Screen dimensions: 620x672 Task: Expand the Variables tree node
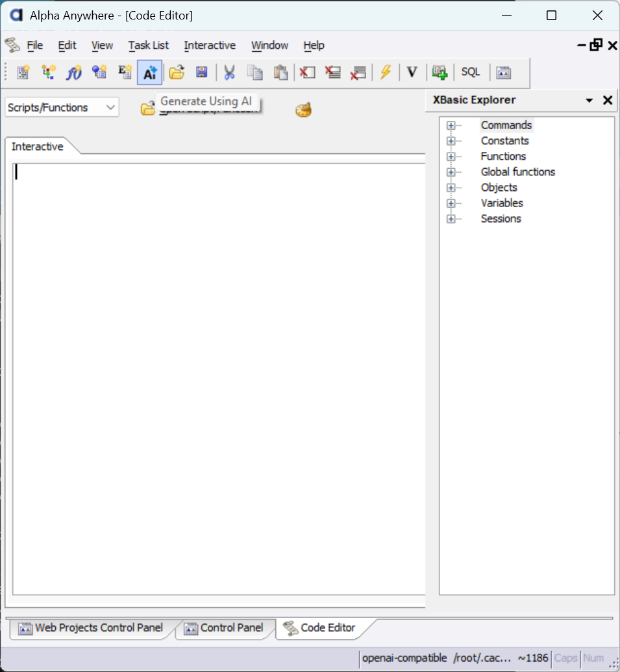451,203
